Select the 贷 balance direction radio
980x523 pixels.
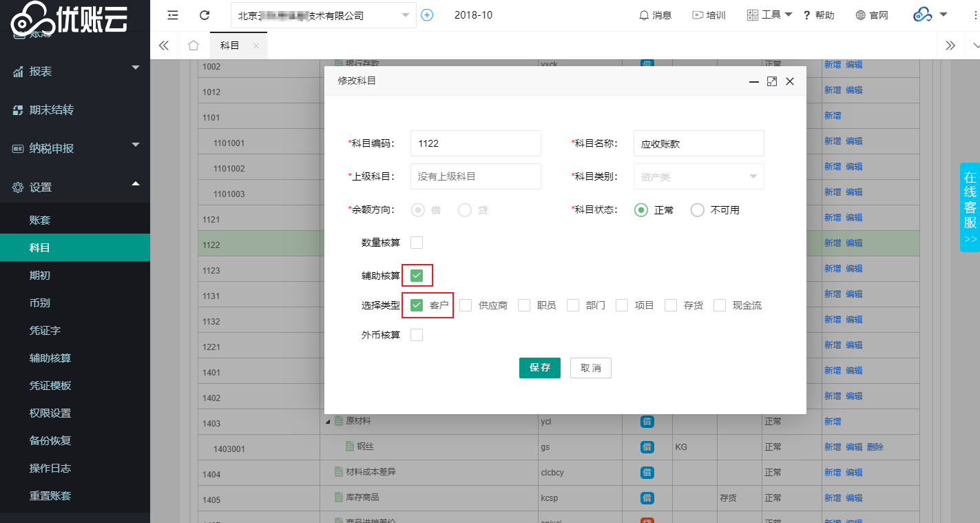tap(465, 210)
